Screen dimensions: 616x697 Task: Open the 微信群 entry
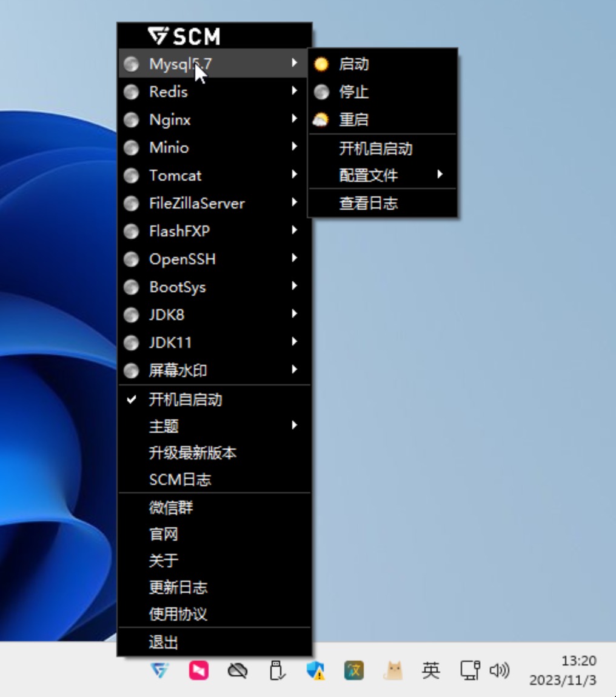click(x=215, y=507)
